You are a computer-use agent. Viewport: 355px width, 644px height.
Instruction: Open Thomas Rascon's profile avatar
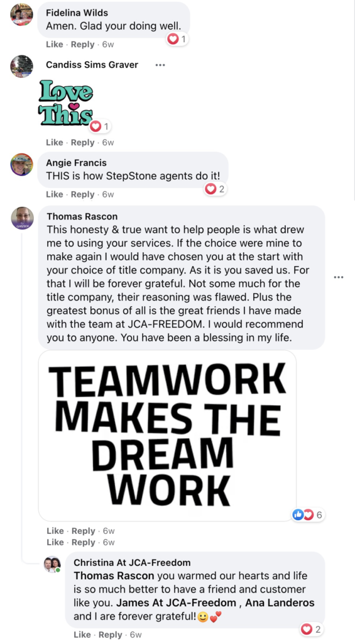tap(22, 218)
